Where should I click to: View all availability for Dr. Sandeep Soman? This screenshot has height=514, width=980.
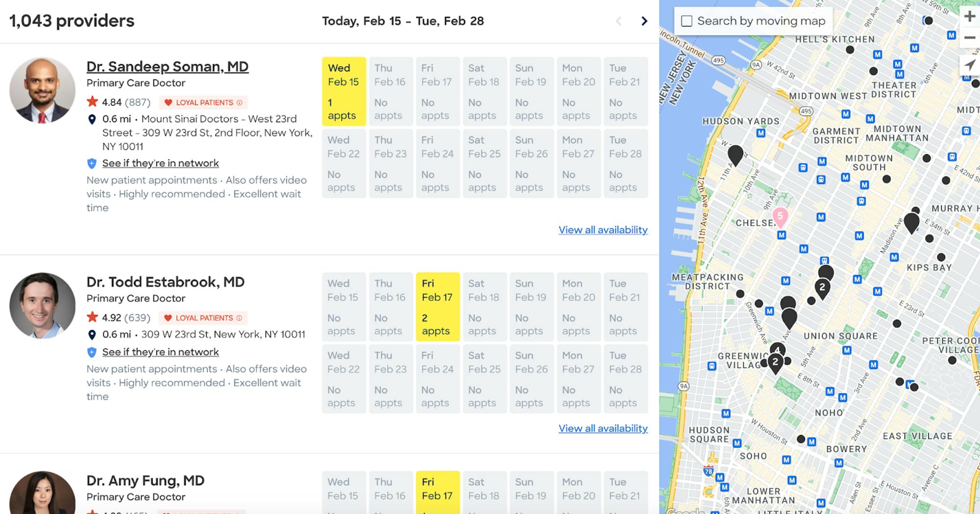(603, 230)
